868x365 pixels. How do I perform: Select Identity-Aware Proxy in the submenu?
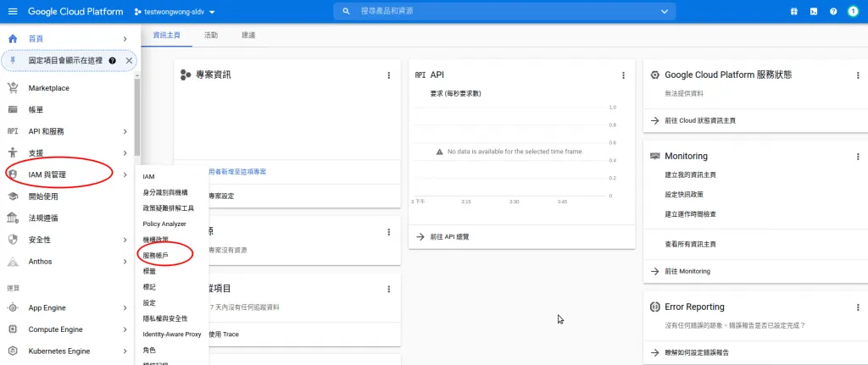click(x=171, y=334)
